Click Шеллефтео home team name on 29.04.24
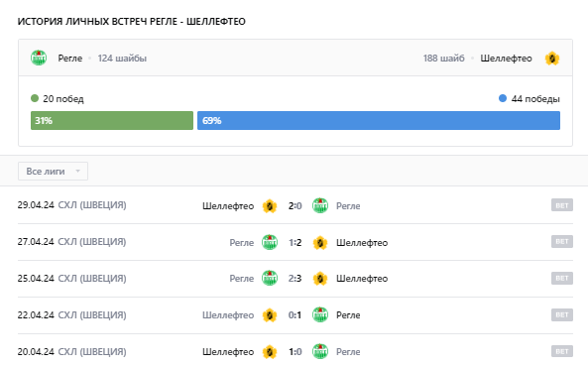 coord(228,206)
